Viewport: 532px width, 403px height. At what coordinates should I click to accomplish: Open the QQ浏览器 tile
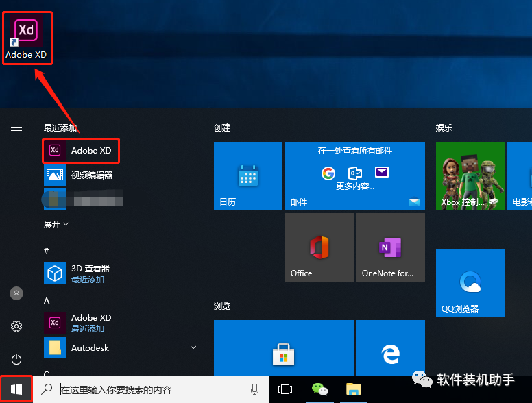(x=470, y=283)
